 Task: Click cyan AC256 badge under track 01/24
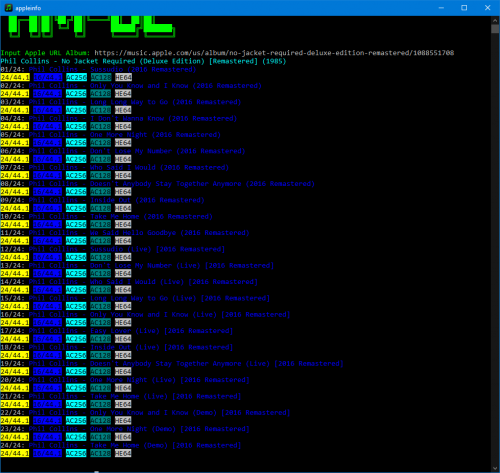(x=76, y=78)
